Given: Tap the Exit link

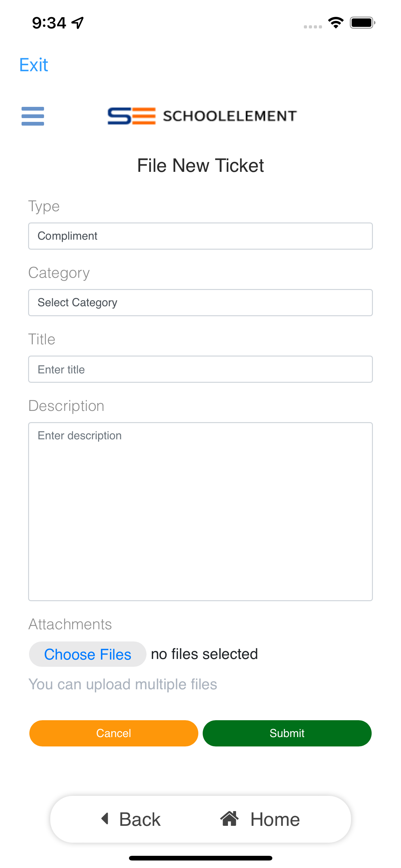Looking at the screenshot, I should click(x=34, y=65).
